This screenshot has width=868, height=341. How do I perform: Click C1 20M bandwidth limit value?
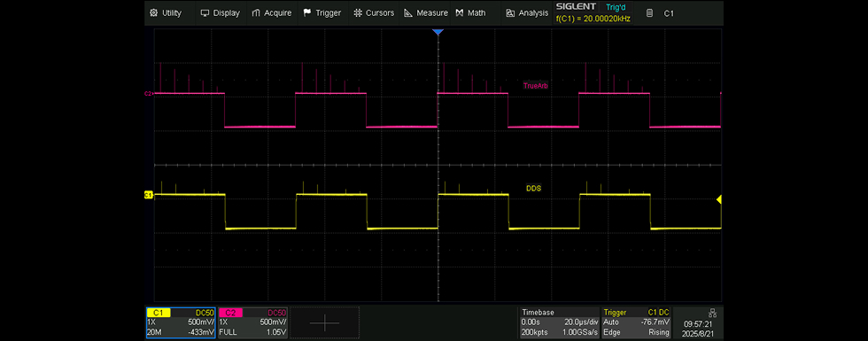click(x=154, y=332)
